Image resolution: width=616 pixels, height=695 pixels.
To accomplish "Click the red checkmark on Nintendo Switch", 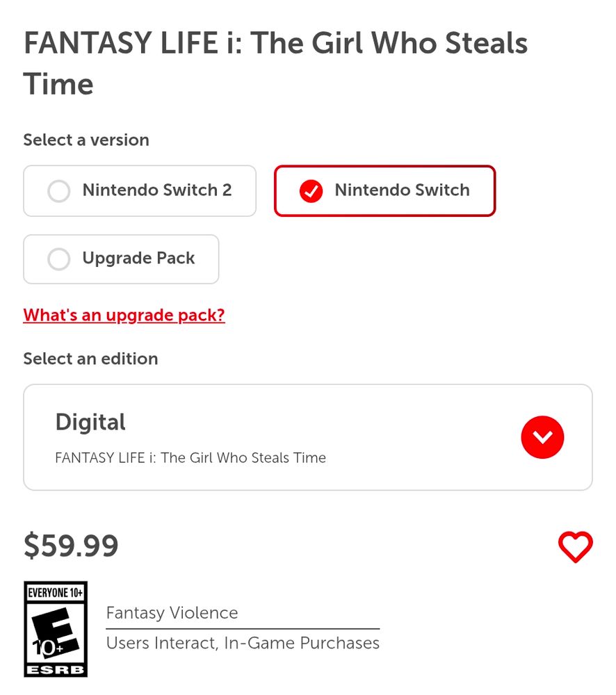I will click(x=311, y=190).
